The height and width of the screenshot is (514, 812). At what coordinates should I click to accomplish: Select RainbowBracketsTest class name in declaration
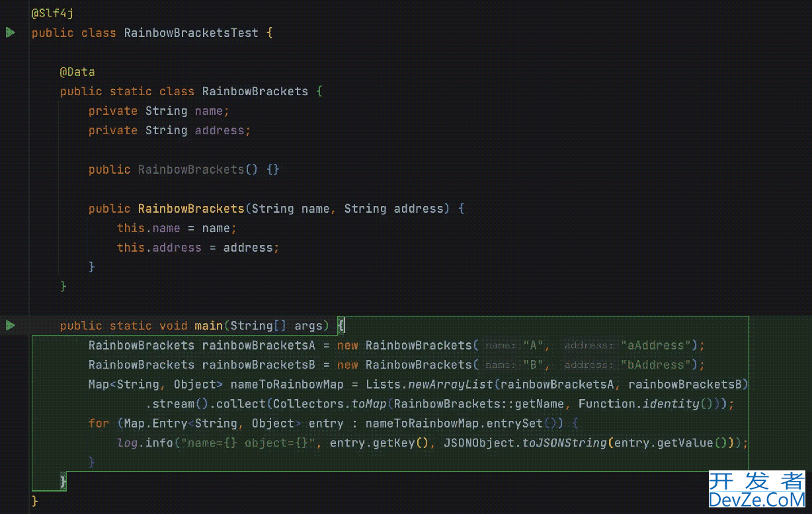(191, 33)
